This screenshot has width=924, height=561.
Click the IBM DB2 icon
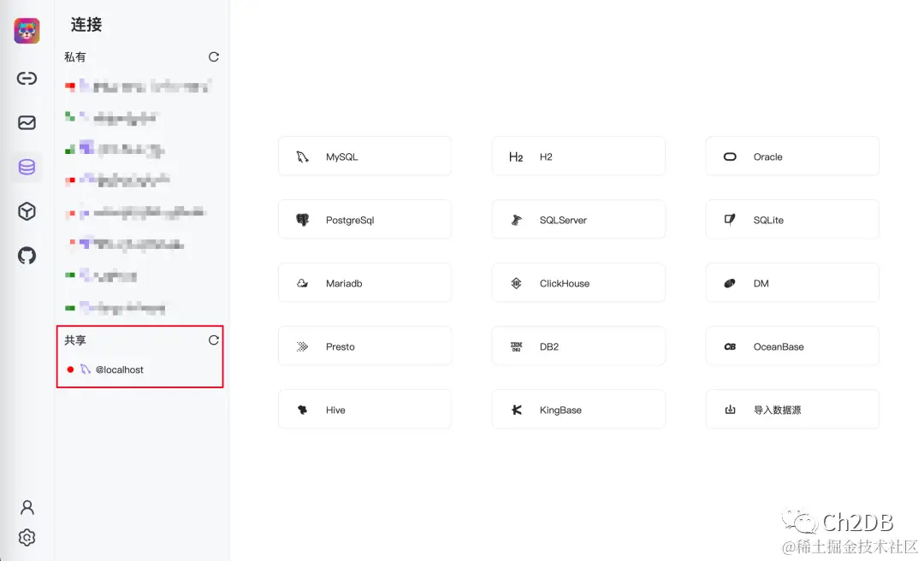(x=516, y=346)
